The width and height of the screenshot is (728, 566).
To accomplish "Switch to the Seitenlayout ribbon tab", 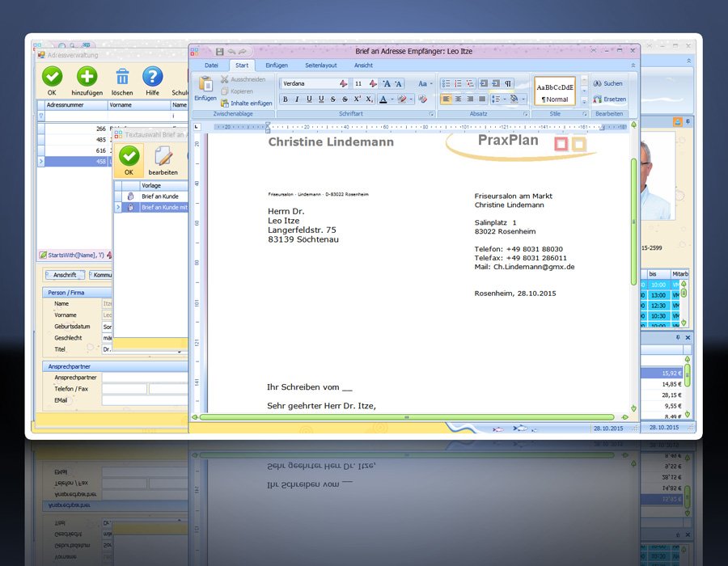I will click(x=321, y=65).
